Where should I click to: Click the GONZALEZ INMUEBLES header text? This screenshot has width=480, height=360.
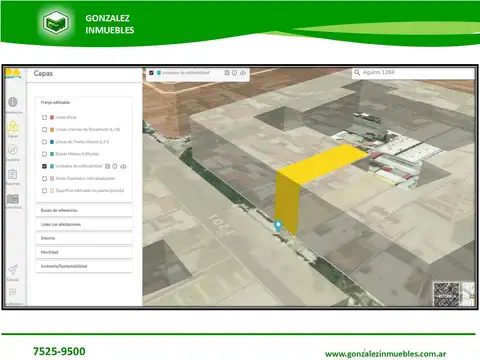click(x=110, y=24)
